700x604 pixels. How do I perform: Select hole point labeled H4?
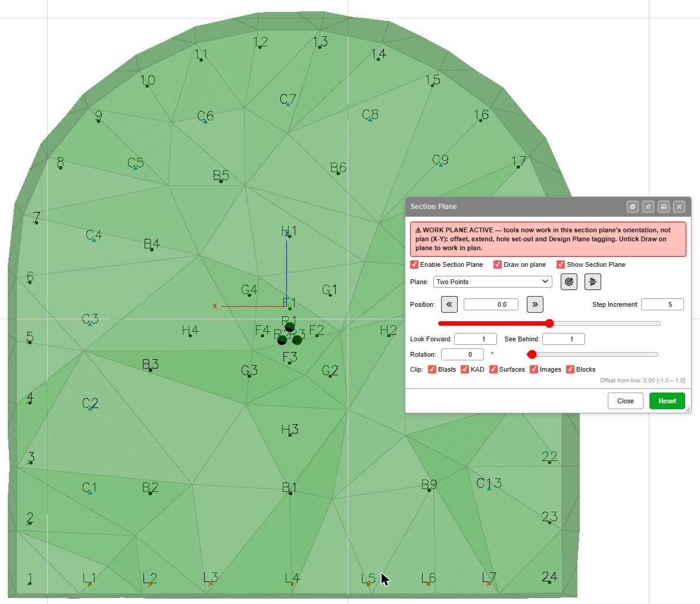[190, 335]
